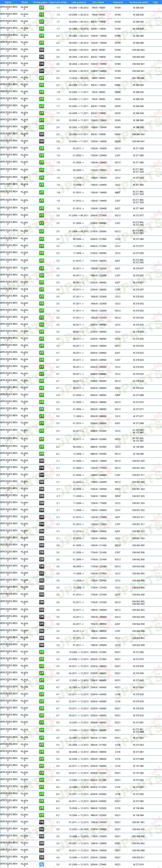Select ON icon in OM 642.838 C207 row
162x868 pixels.
click(x=41, y=631)
